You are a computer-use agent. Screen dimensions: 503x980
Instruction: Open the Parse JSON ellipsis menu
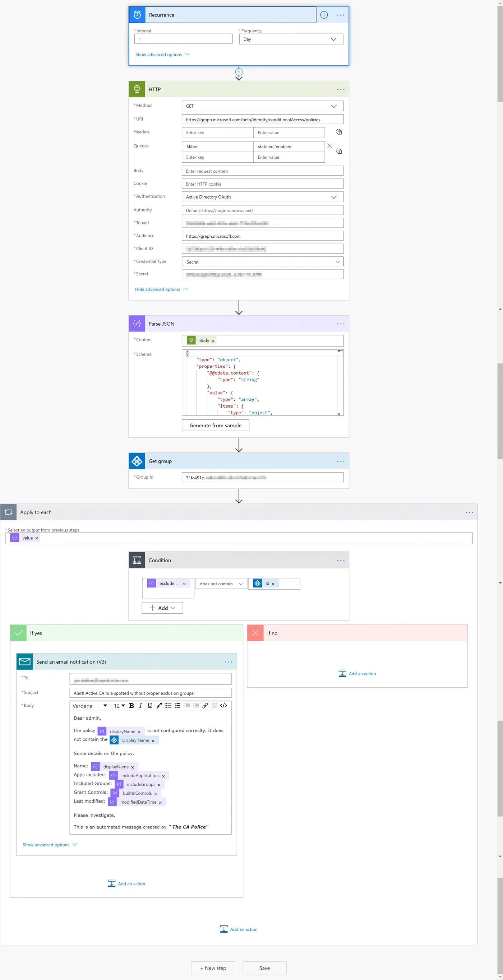[x=341, y=324]
